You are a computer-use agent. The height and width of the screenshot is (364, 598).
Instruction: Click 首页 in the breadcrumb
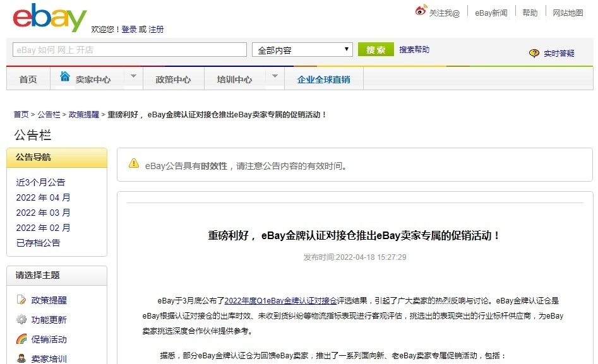pos(21,114)
